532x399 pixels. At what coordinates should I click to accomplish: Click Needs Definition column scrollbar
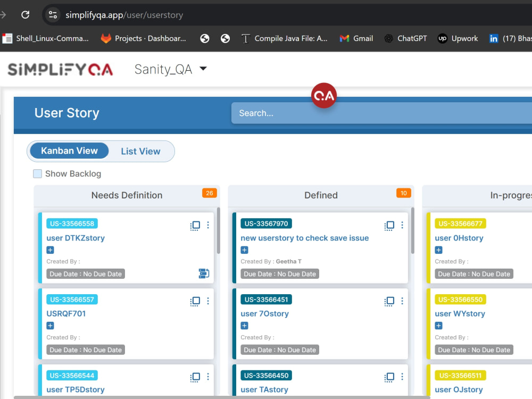pos(219,231)
